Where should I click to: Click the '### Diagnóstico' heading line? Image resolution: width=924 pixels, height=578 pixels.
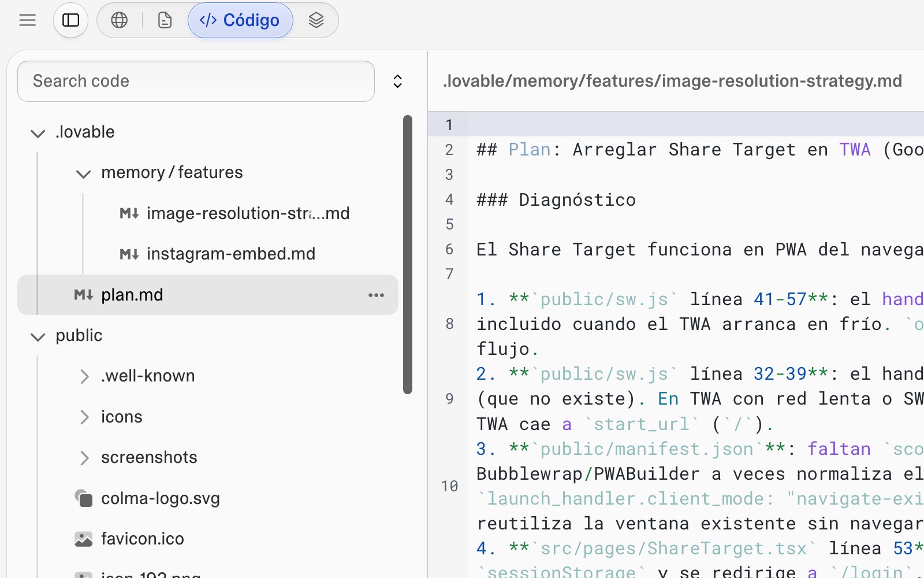pyautogui.click(x=556, y=200)
